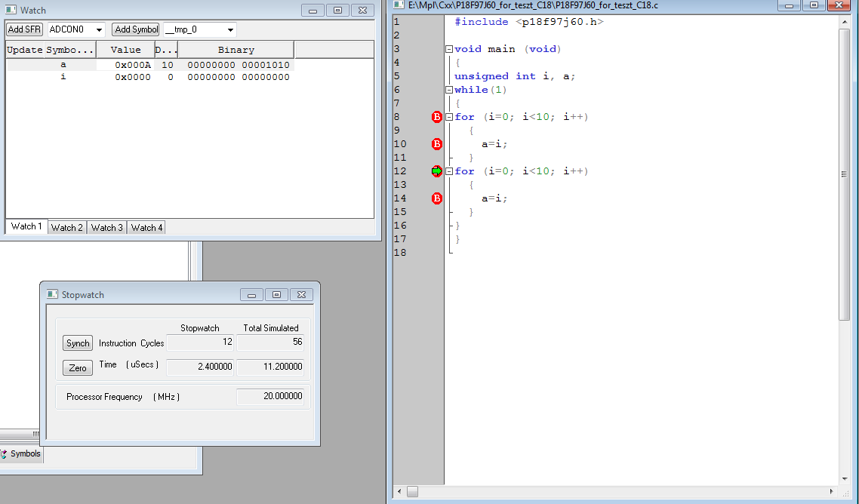Switch to Watch 3 tab

pyautogui.click(x=107, y=227)
